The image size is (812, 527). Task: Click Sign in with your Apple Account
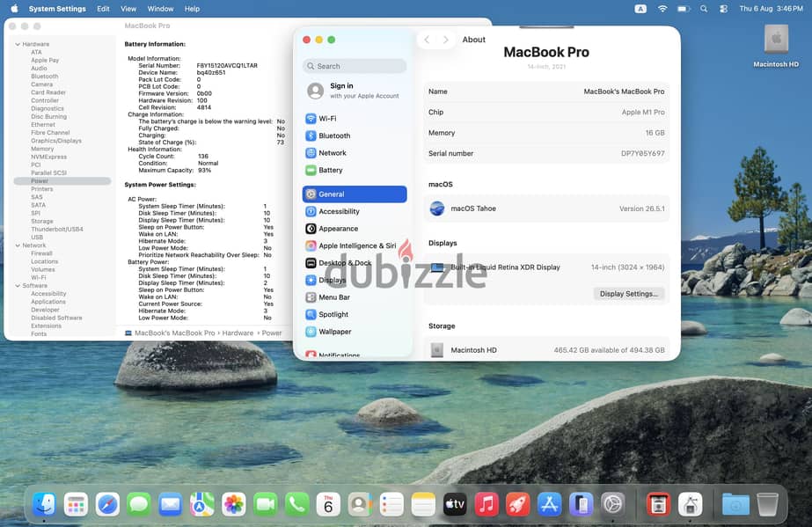pos(355,91)
